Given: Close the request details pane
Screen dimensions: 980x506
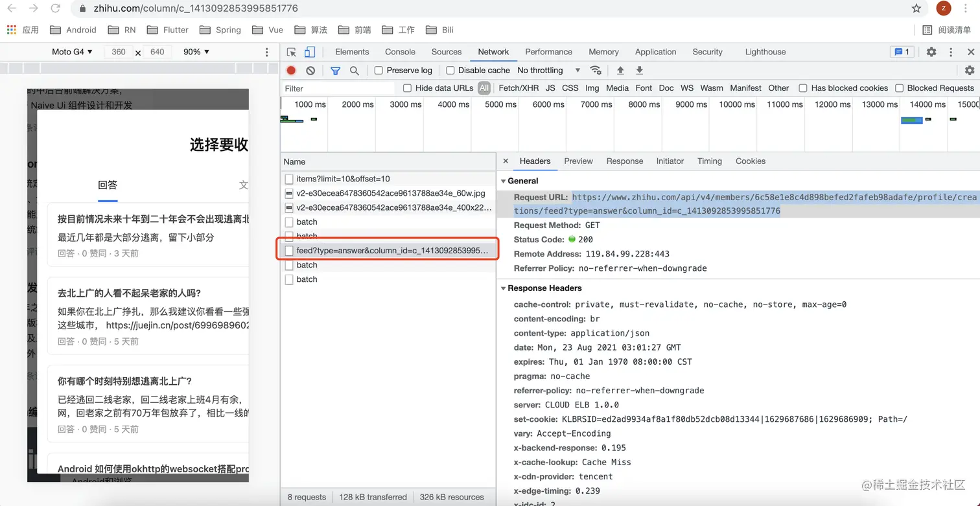Looking at the screenshot, I should pos(506,161).
